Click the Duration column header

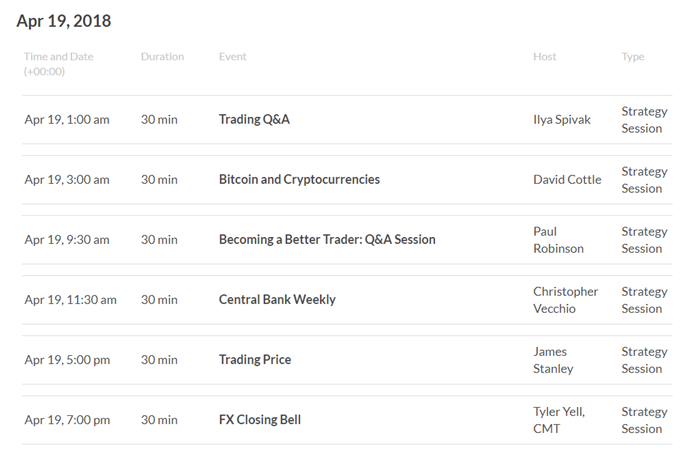pos(163,56)
